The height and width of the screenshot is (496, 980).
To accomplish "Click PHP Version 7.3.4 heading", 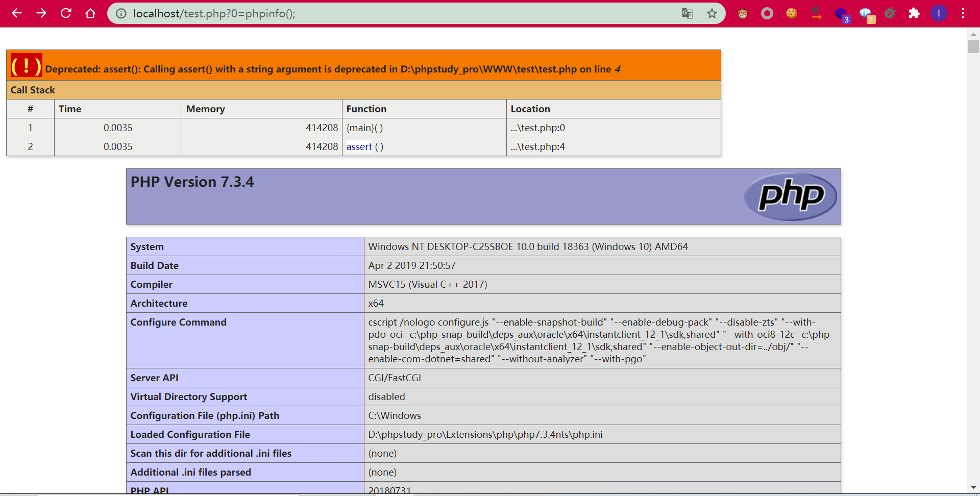I will (192, 182).
